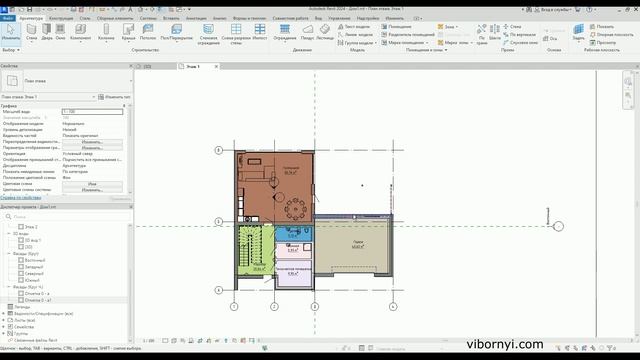Select the Дверь (Door) tool
Viewport: 640px width, 360px height.
coord(47,32)
